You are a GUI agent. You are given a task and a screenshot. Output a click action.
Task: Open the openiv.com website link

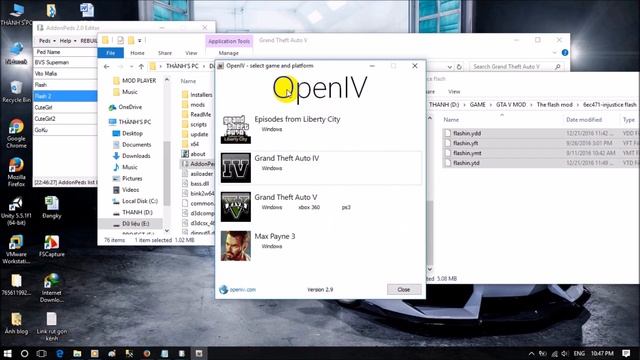[x=242, y=290]
